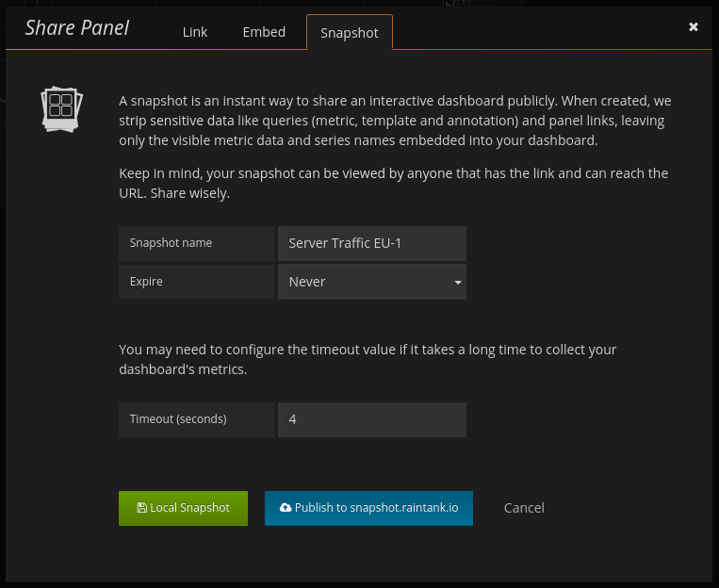Click the Share Panel title

77,28
